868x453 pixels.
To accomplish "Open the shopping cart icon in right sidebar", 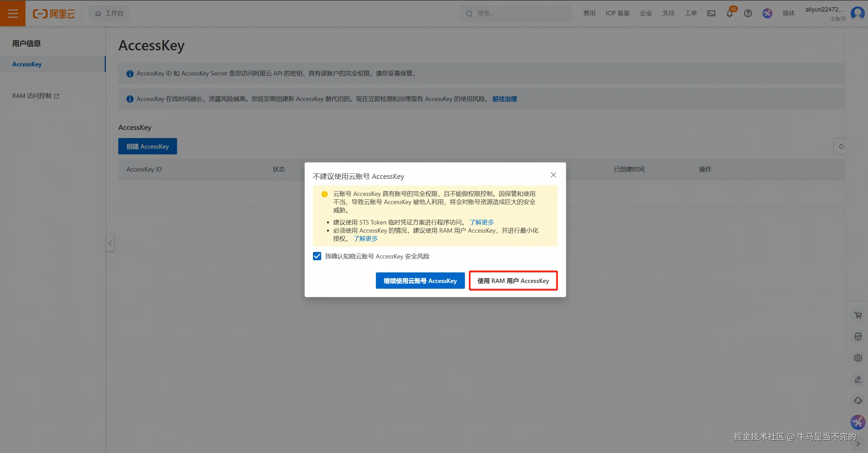I will coord(858,315).
